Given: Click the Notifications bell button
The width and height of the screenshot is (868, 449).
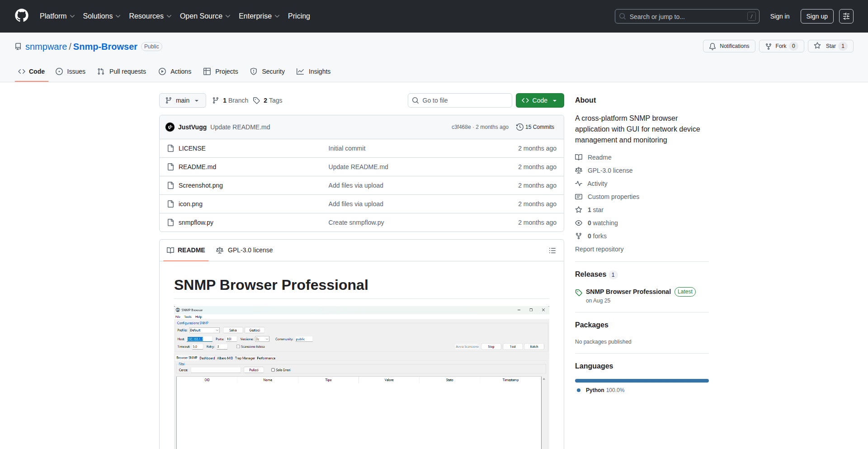Looking at the screenshot, I should (x=729, y=46).
